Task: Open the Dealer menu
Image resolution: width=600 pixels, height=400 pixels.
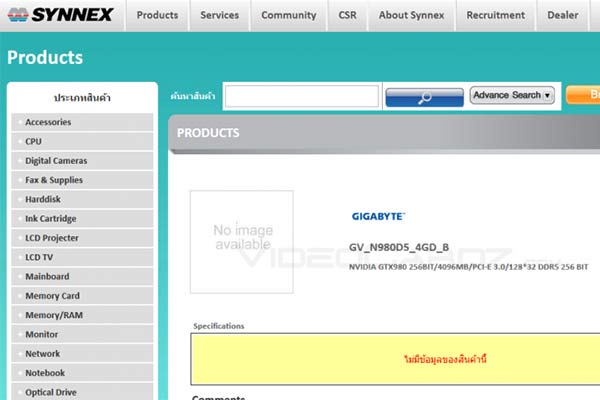Action: (x=562, y=15)
